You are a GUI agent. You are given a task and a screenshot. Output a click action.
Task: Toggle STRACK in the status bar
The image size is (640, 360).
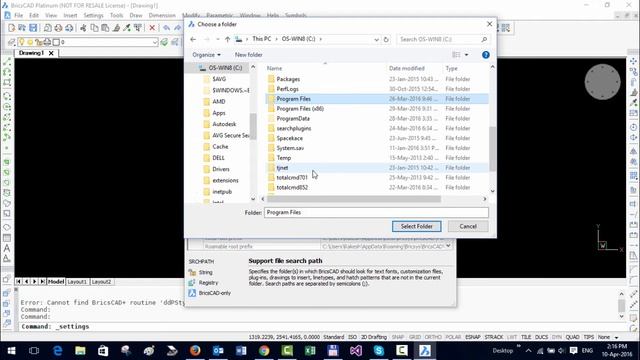494,337
